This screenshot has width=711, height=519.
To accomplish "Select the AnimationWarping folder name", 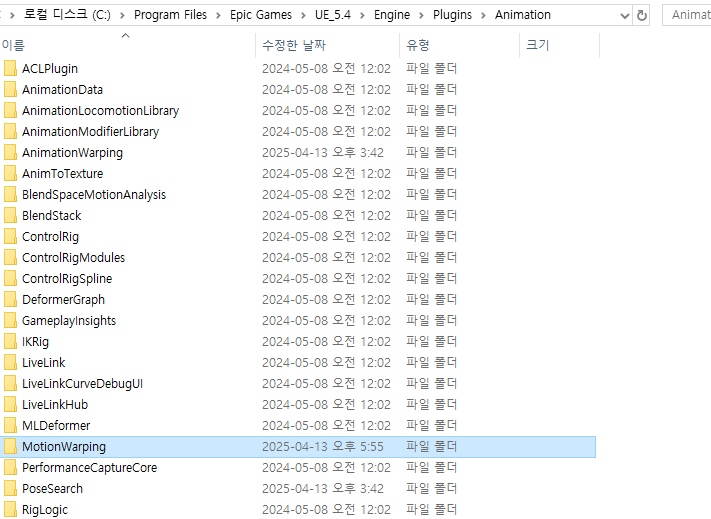I will click(x=73, y=153).
